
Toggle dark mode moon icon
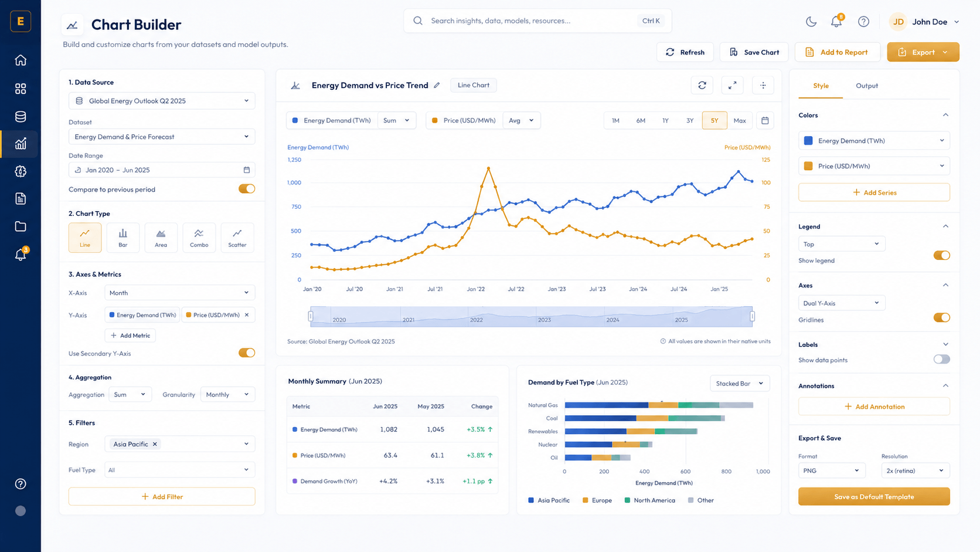811,22
